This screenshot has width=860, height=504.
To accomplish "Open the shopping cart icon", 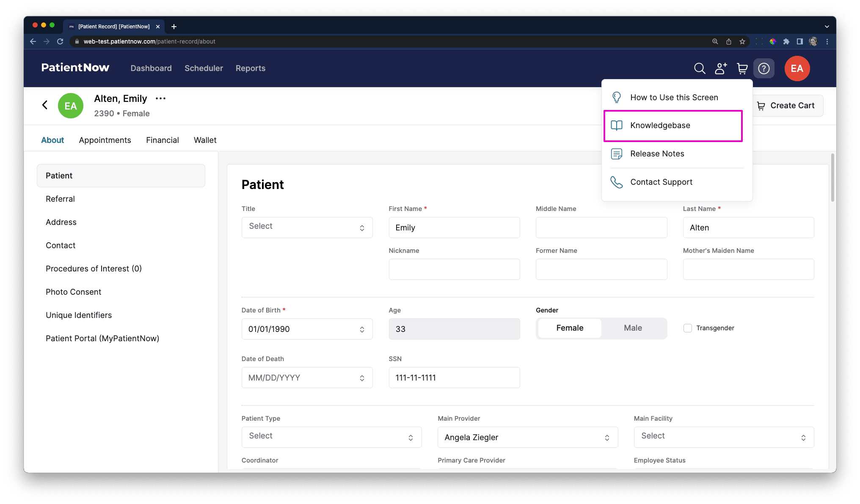I will (x=742, y=68).
